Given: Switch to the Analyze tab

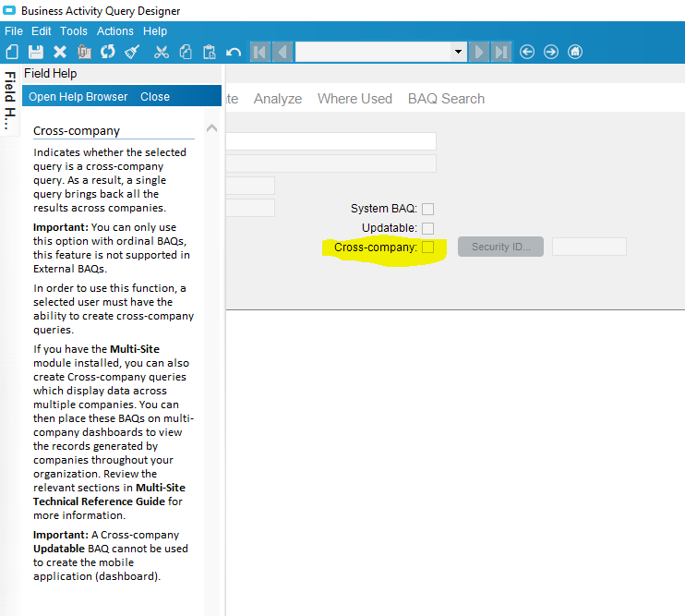Looking at the screenshot, I should (x=278, y=99).
